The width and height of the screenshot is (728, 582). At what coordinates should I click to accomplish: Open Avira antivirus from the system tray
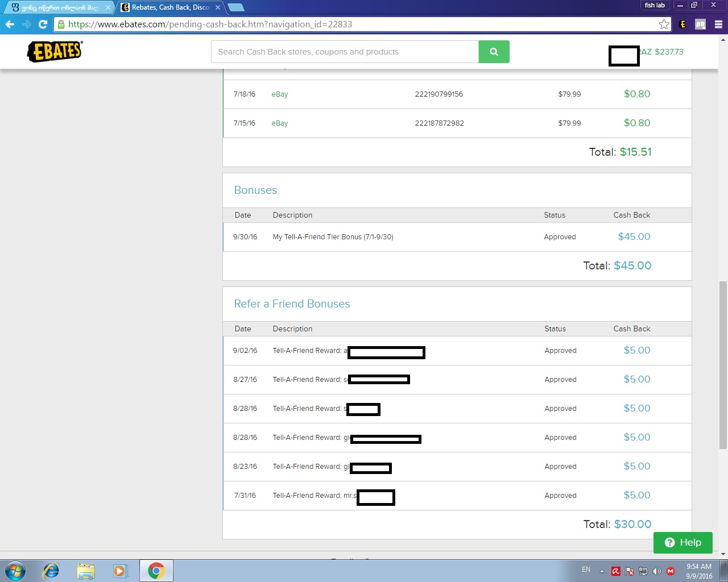[x=615, y=571]
